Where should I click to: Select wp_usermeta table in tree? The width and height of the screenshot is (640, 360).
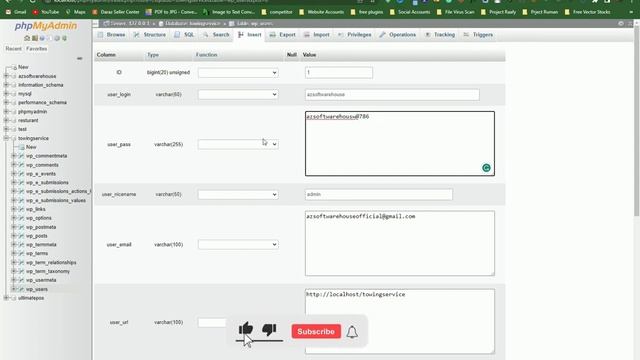[x=41, y=280]
